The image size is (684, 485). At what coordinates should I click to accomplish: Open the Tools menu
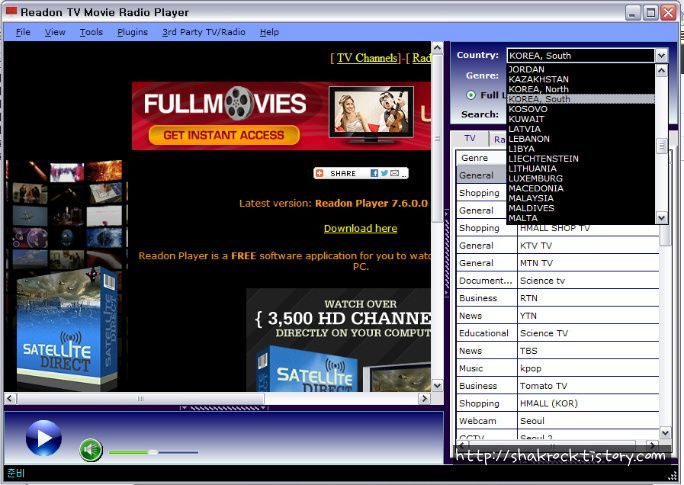click(x=91, y=32)
